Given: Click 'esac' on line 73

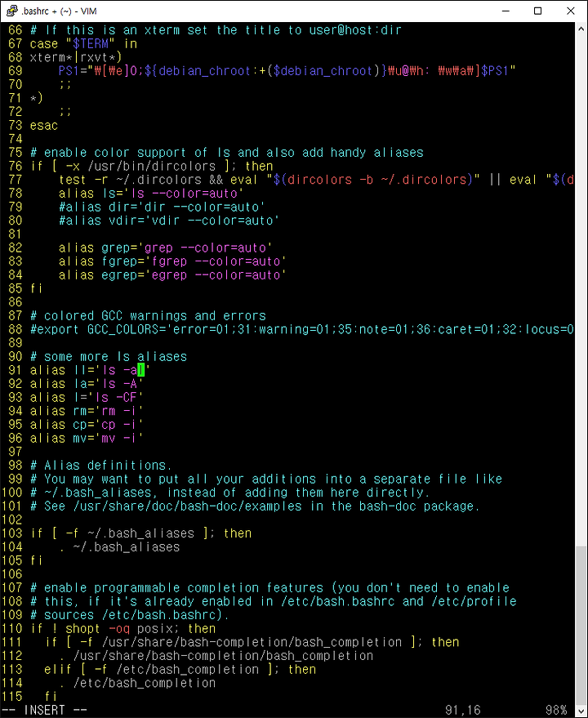Looking at the screenshot, I should pos(44,126).
